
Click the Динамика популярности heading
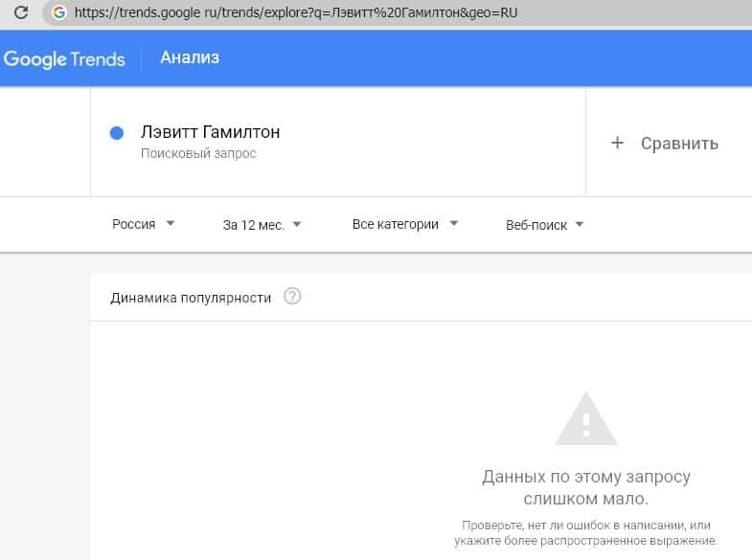(x=191, y=298)
